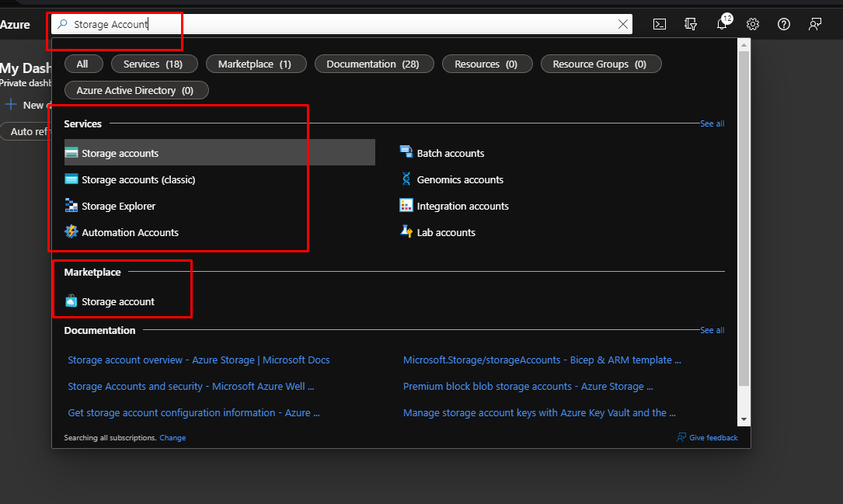Select the All filter pill

coord(82,64)
